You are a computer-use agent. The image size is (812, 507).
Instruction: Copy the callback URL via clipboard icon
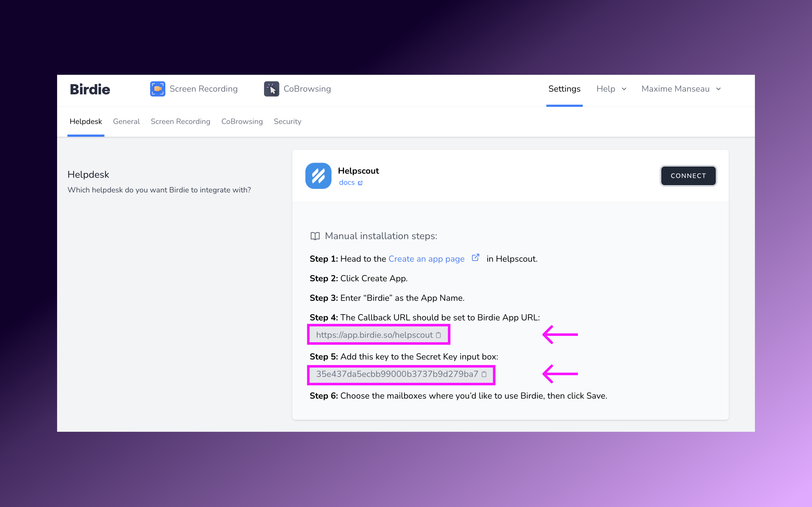[x=438, y=335]
